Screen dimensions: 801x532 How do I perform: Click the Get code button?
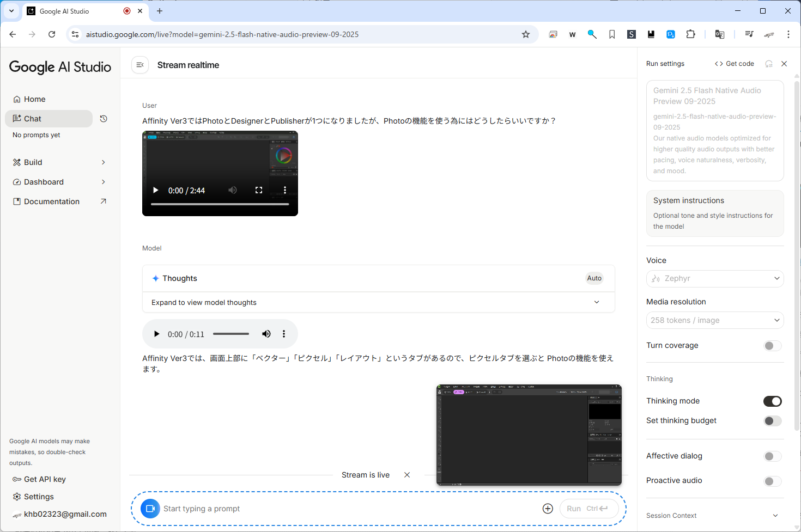point(734,64)
